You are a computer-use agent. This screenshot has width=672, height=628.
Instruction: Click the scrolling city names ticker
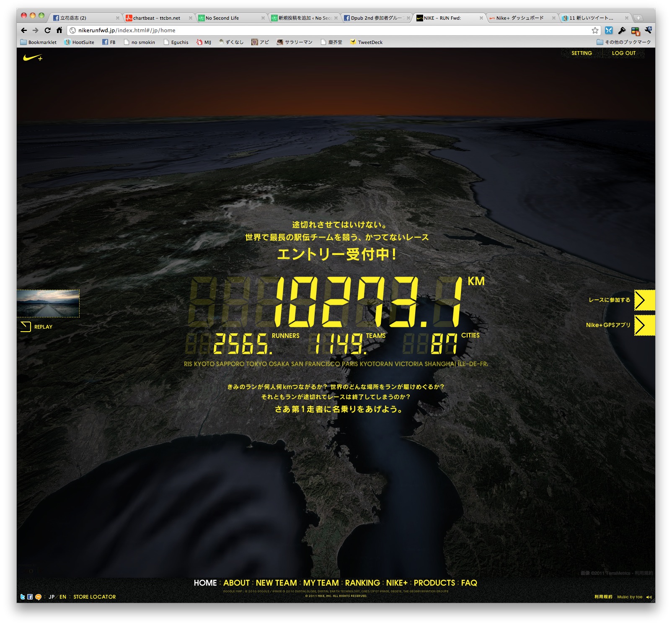336,364
